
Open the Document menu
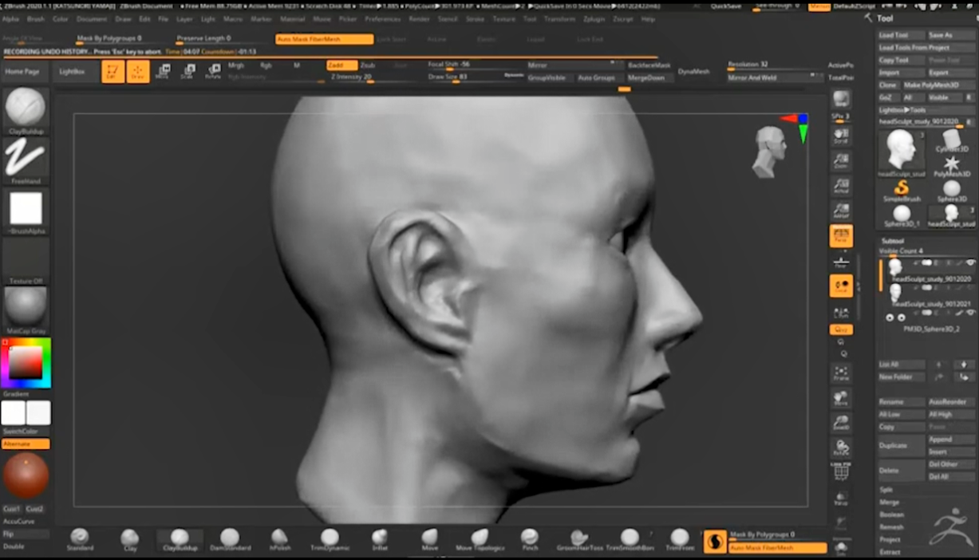[x=92, y=18]
